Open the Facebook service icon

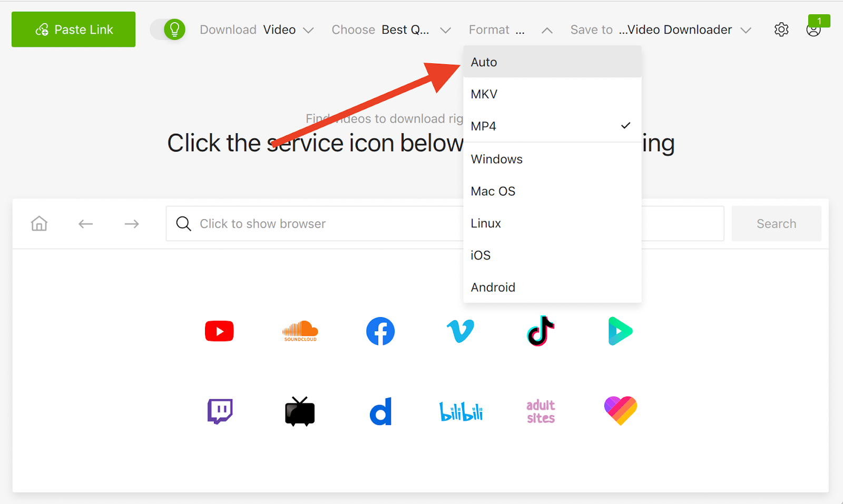pos(380,331)
